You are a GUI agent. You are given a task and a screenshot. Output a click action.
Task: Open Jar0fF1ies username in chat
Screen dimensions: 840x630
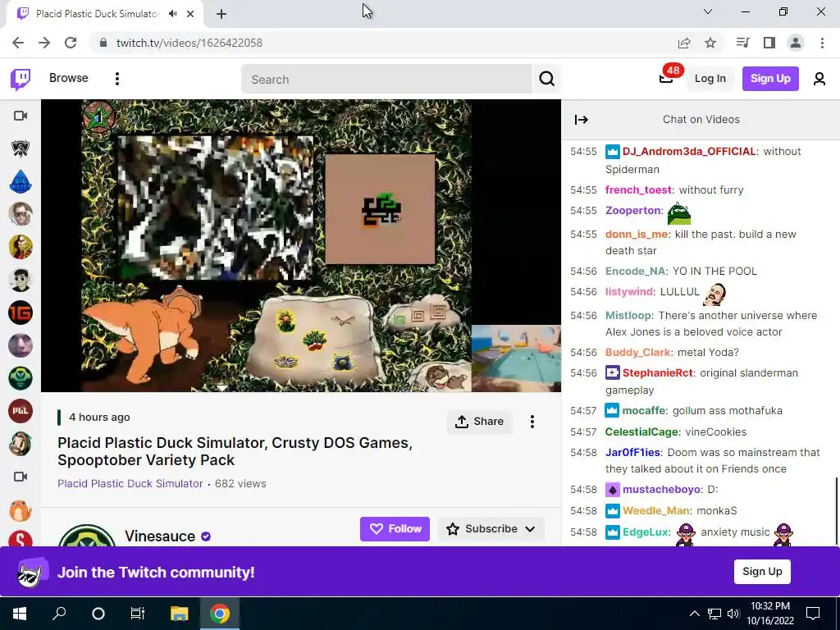tap(632, 453)
